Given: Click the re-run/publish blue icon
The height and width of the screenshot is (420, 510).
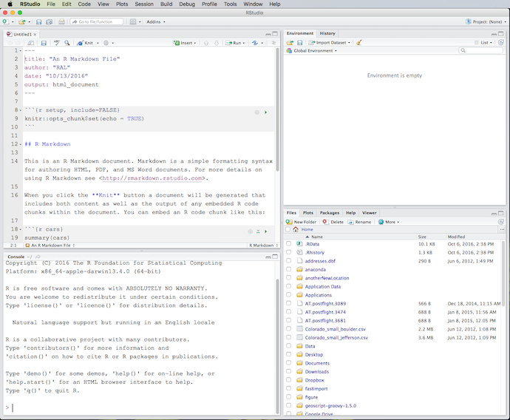Looking at the screenshot, I should pyautogui.click(x=255, y=43).
